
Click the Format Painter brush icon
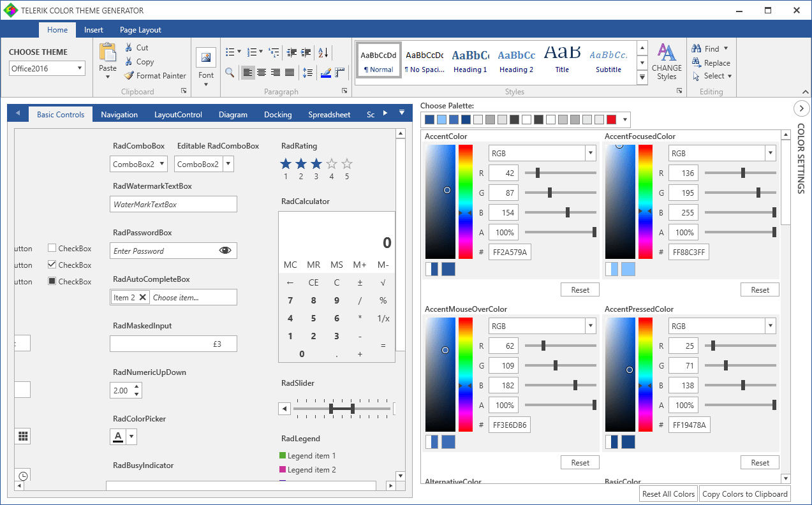point(129,75)
